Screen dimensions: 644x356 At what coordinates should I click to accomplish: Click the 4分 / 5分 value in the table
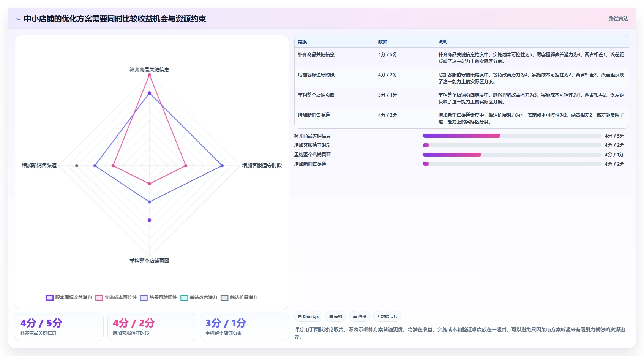click(x=388, y=55)
